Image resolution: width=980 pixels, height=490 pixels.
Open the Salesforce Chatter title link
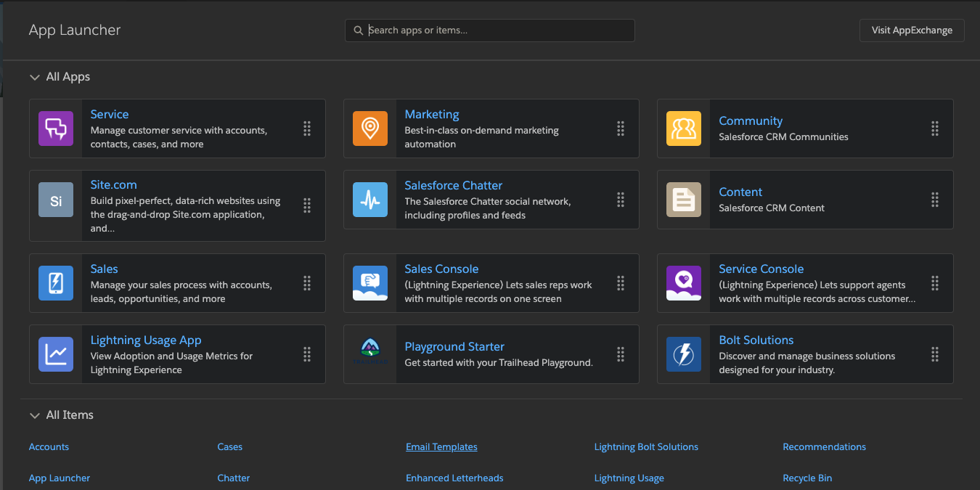[x=454, y=185]
